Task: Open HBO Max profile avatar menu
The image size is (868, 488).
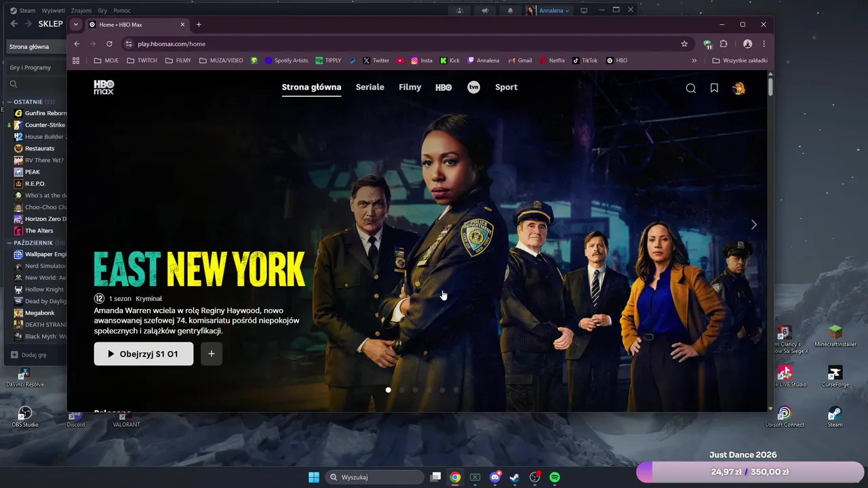Action: (x=739, y=88)
